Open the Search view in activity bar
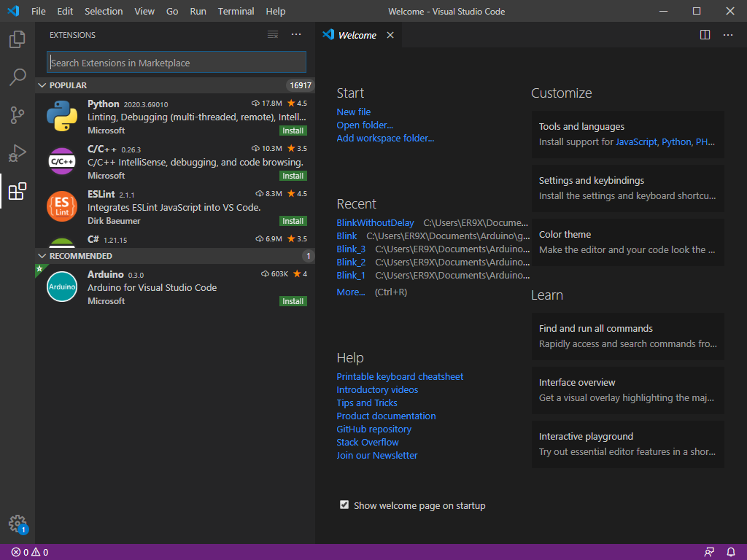Image resolution: width=747 pixels, height=560 pixels. [18, 77]
